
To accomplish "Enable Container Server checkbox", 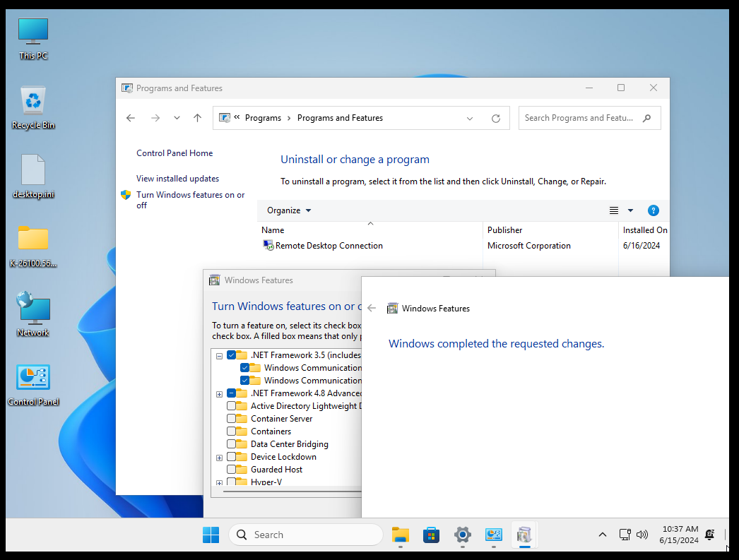I will click(x=232, y=418).
